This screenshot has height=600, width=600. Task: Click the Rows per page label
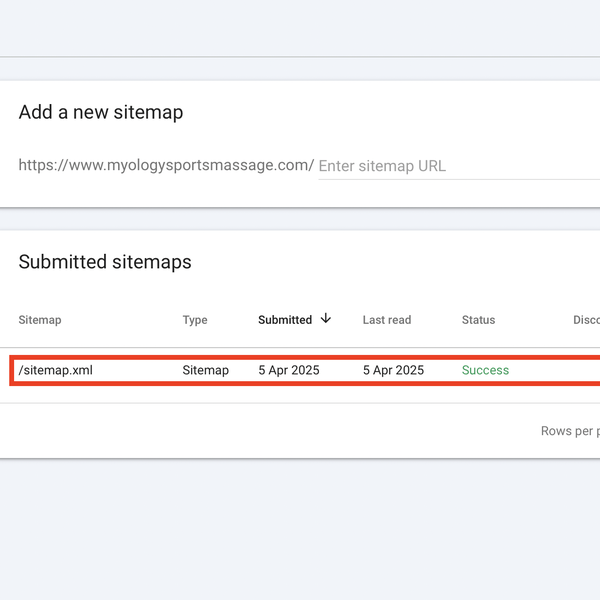(570, 431)
